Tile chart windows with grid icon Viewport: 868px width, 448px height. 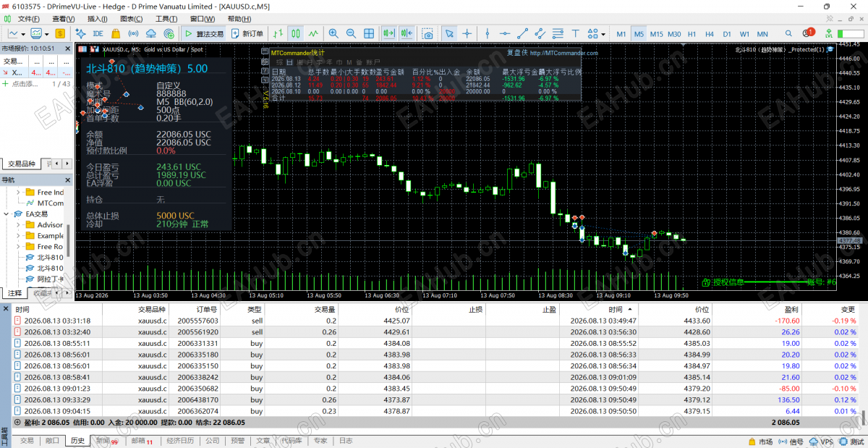369,33
